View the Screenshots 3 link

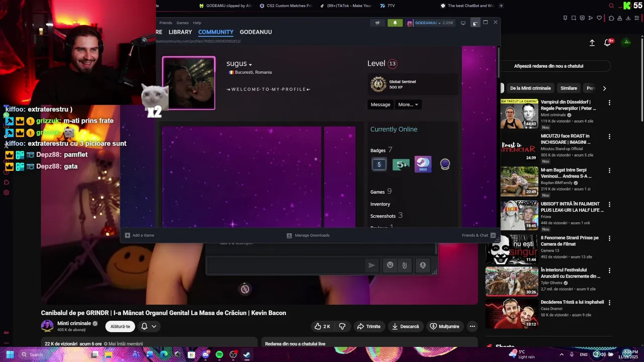tap(386, 216)
